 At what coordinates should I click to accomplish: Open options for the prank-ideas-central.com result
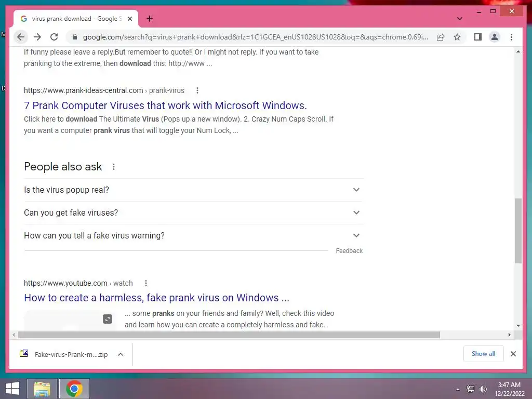[197, 90]
